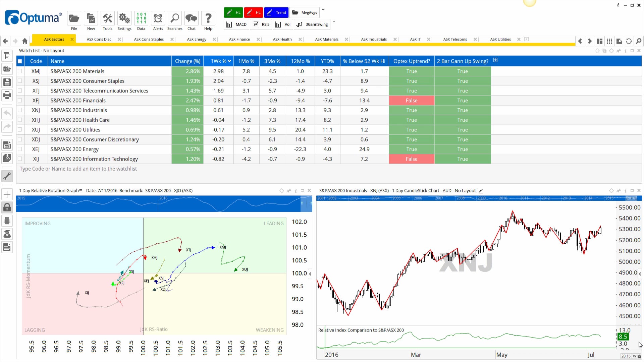Add a new page tab

(526, 39)
